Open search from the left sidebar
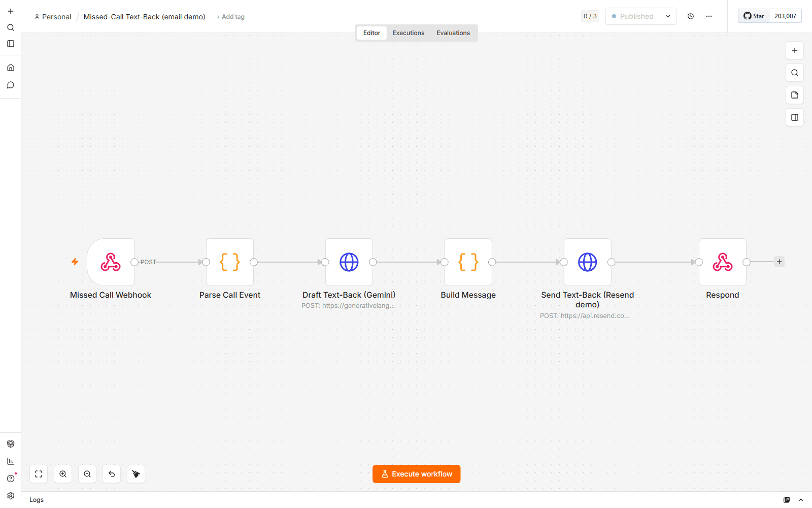812x508 pixels. pyautogui.click(x=11, y=27)
